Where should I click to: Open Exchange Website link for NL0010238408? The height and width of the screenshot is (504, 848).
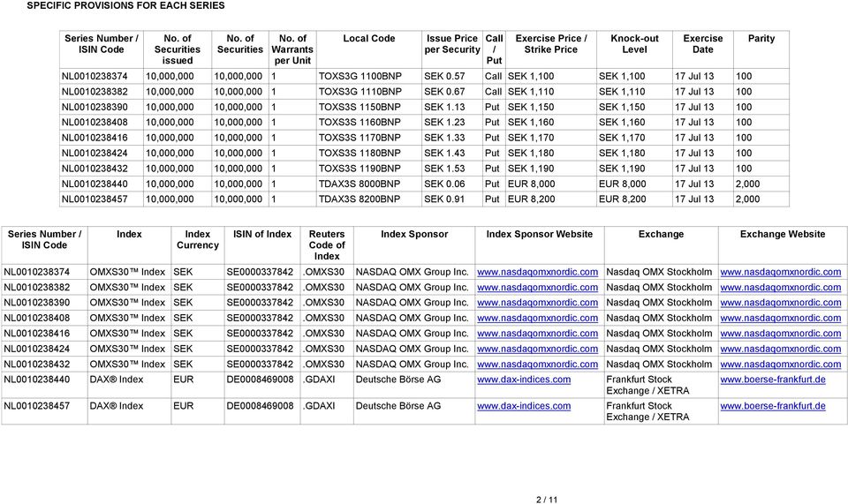(780, 318)
